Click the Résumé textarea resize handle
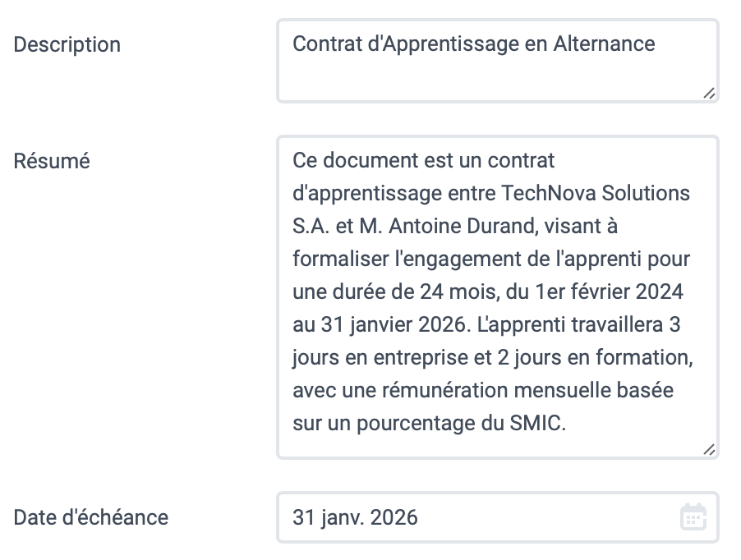The image size is (741, 560). [709, 449]
